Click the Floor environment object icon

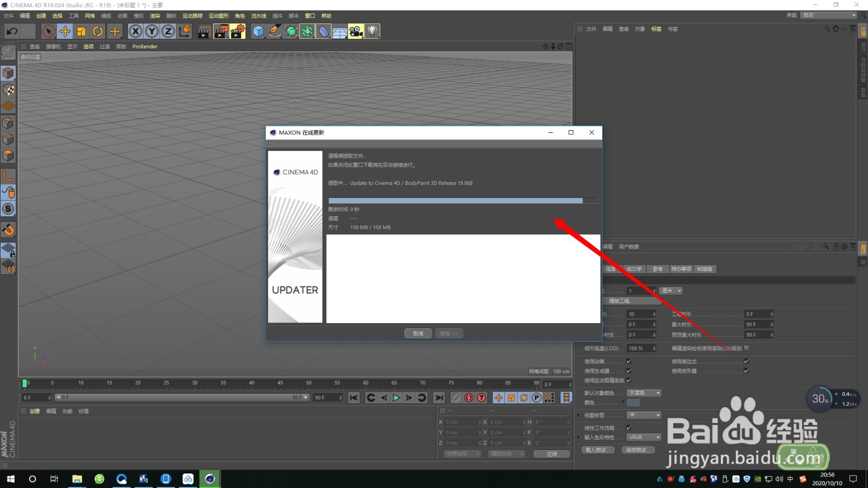[x=340, y=31]
